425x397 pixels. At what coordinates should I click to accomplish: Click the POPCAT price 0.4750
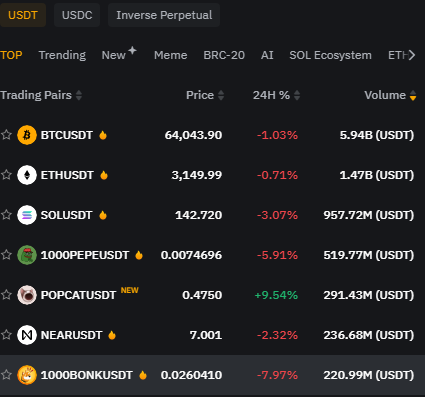202,295
